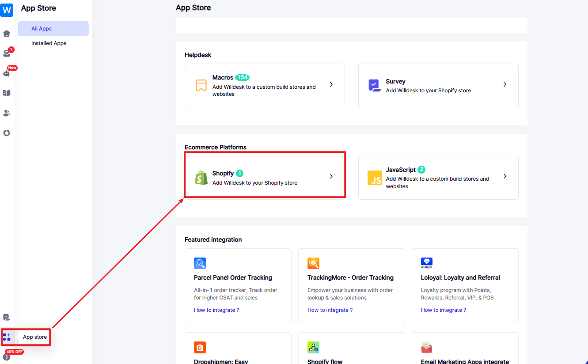Viewport: 588px width, 364px height.
Task: Click the Email Marketing envelope icon
Action: [x=427, y=347]
